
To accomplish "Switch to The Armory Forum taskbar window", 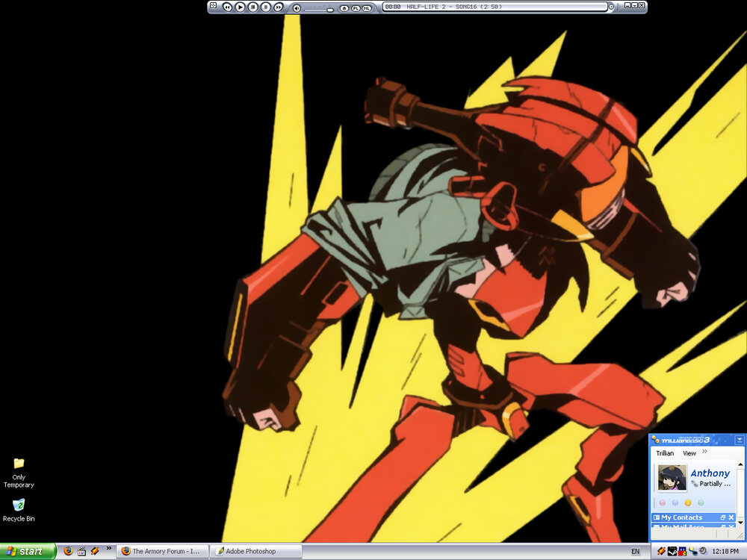I will [x=162, y=552].
